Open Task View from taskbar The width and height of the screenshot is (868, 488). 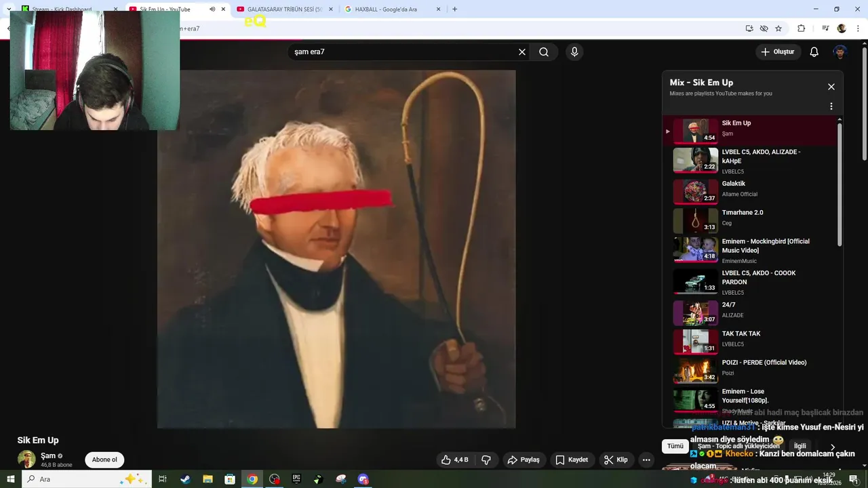click(x=163, y=479)
